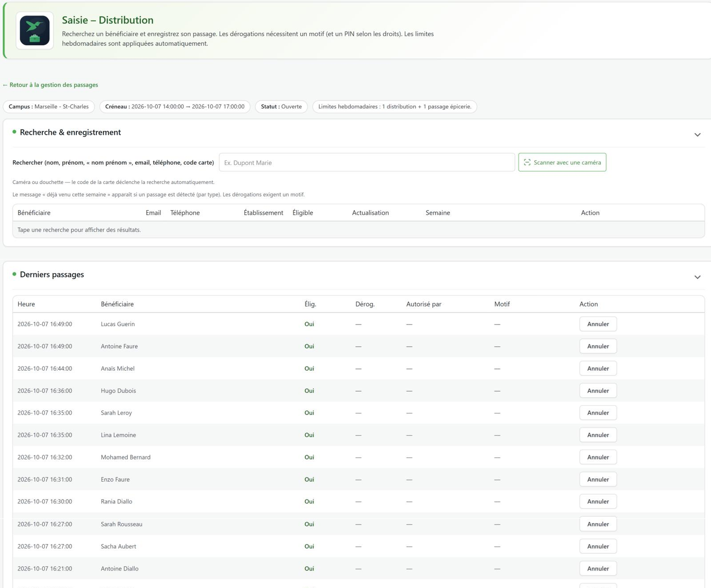Image resolution: width=711 pixels, height=588 pixels.
Task: Collapse the Recherche & enregistrement section
Action: coord(697,135)
